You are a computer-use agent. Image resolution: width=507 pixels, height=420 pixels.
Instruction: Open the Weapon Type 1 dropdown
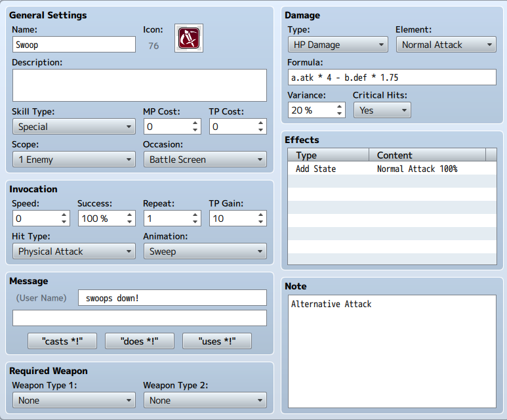(x=73, y=400)
